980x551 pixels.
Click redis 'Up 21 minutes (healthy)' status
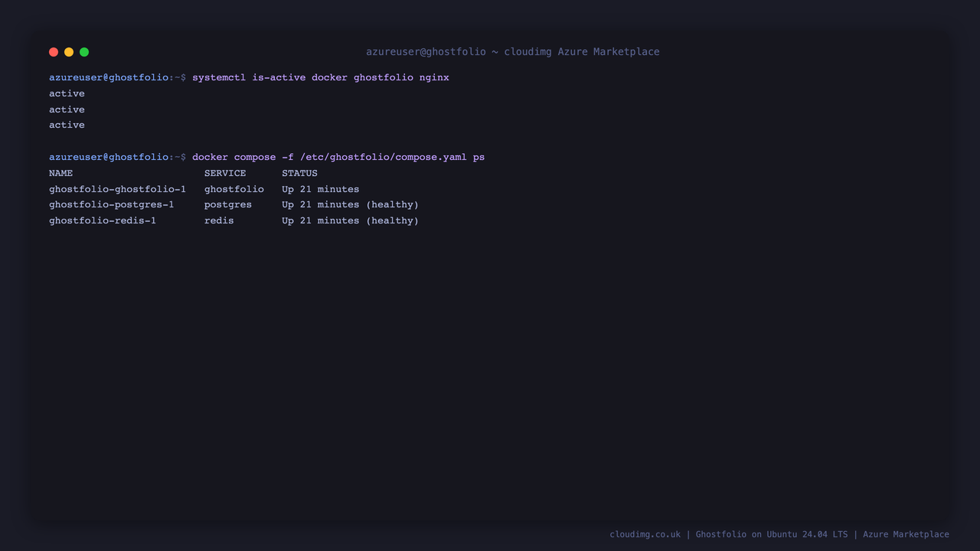tap(350, 220)
